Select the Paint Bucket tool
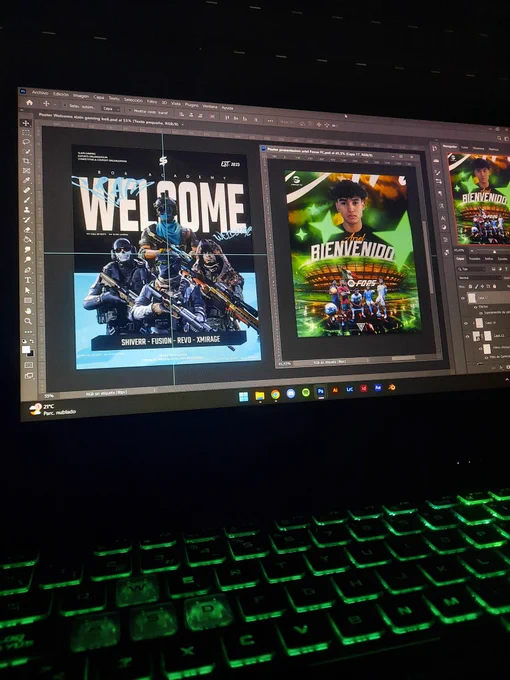This screenshot has height=680, width=510. coord(27,239)
